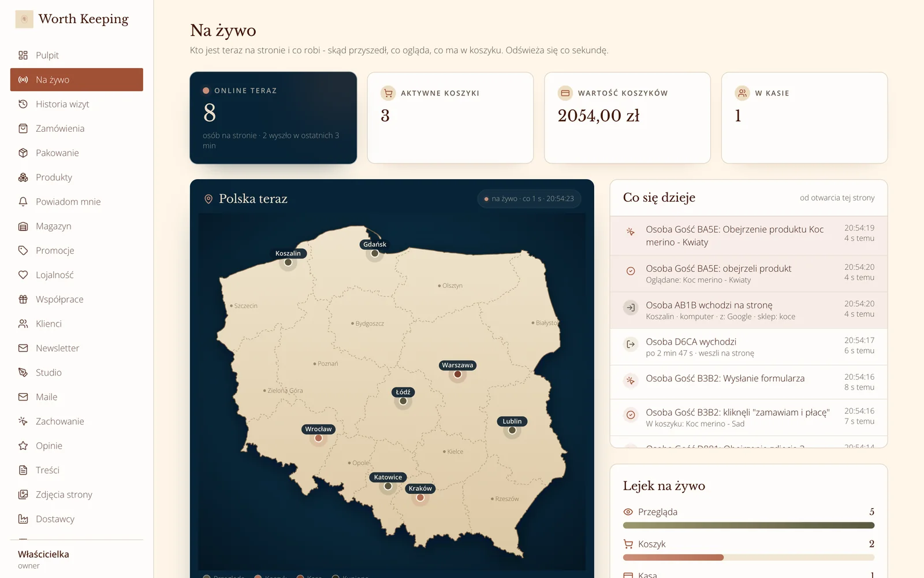This screenshot has width=924, height=578.
Task: Select the Zamówienia bag icon
Action: pyautogui.click(x=23, y=128)
